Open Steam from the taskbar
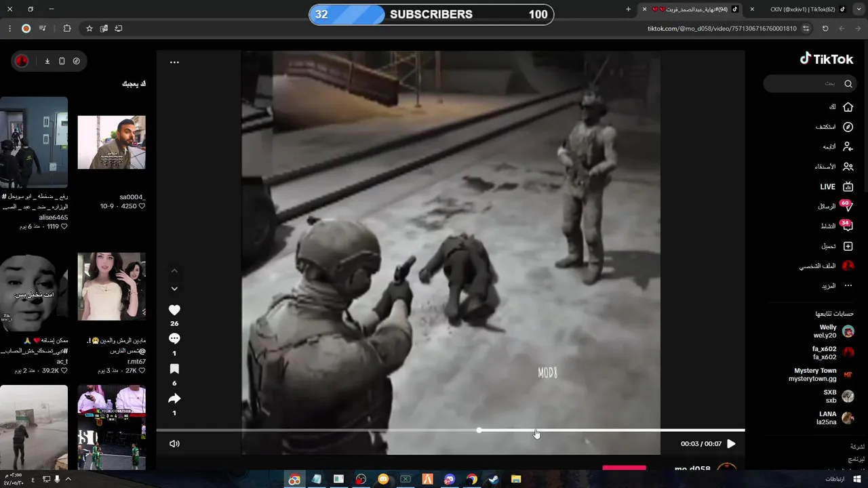 tap(494, 479)
